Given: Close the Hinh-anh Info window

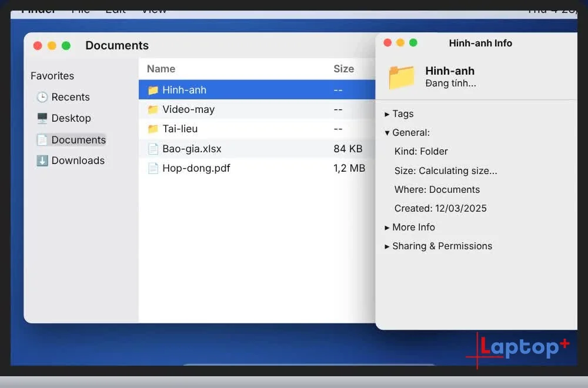Looking at the screenshot, I should 387,43.
